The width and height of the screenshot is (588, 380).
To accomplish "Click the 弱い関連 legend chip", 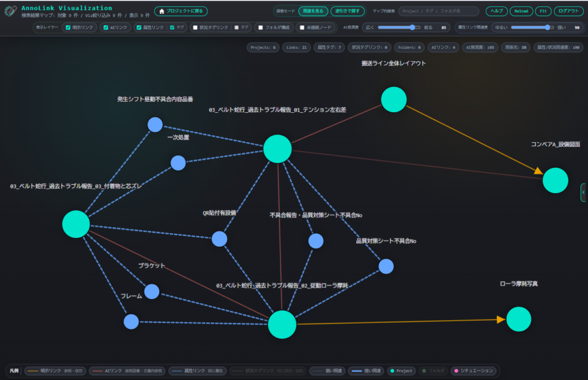I will click(328, 371).
